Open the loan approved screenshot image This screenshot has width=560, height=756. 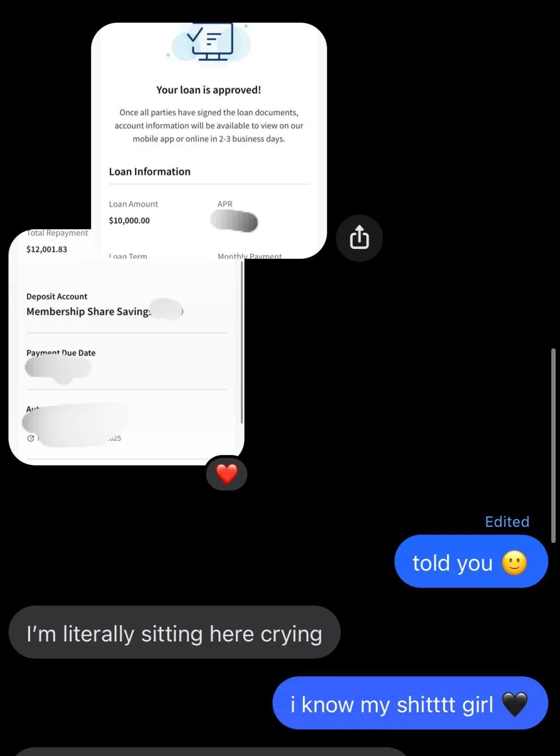(x=209, y=141)
